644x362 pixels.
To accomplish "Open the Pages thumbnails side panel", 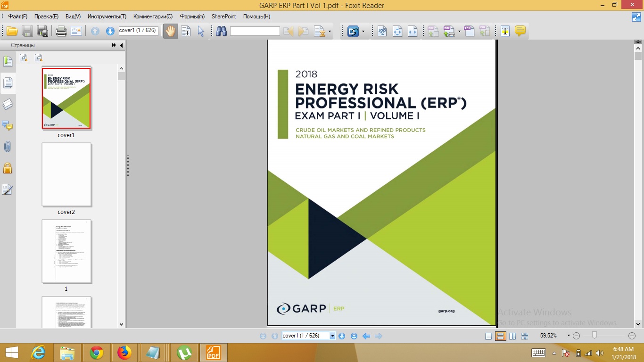I will pos(8,83).
